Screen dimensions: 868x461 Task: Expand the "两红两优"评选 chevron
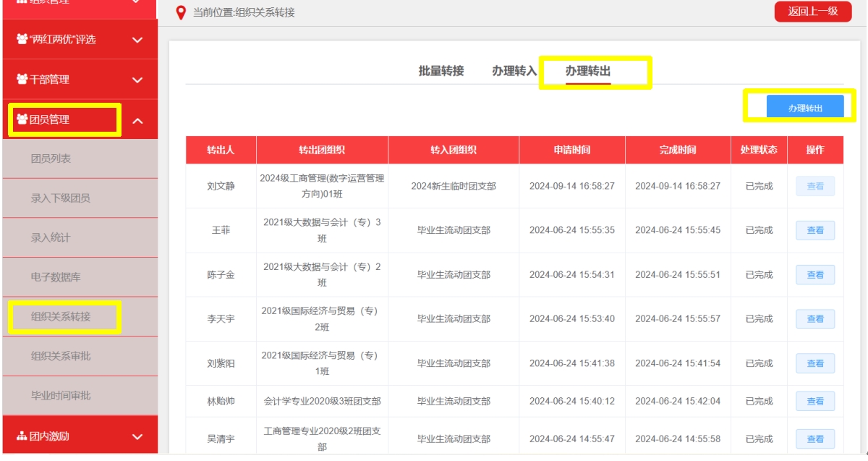click(137, 40)
